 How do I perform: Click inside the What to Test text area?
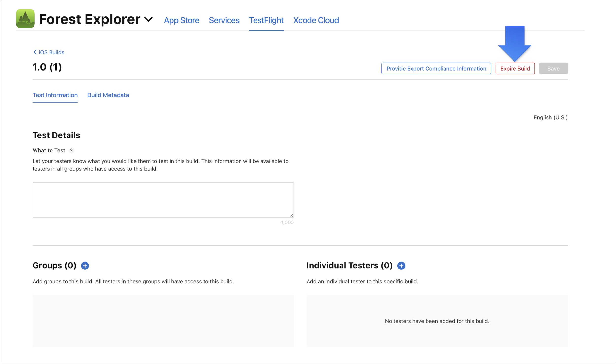[163, 200]
